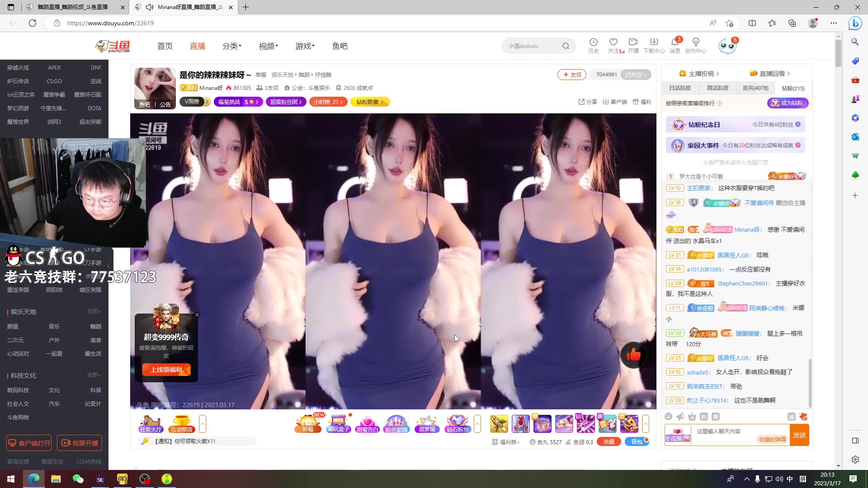
Task: Click the megaphone broadcast icon above chat input
Action: (680, 417)
